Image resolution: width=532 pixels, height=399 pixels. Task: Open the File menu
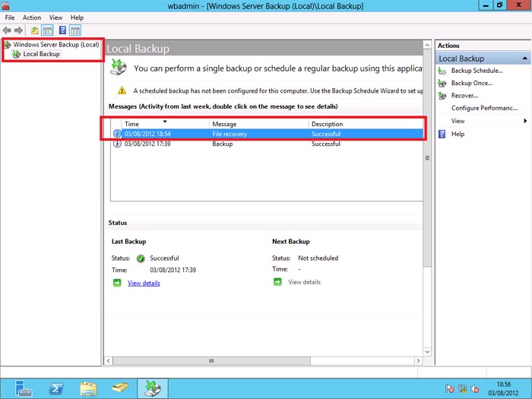(x=10, y=17)
